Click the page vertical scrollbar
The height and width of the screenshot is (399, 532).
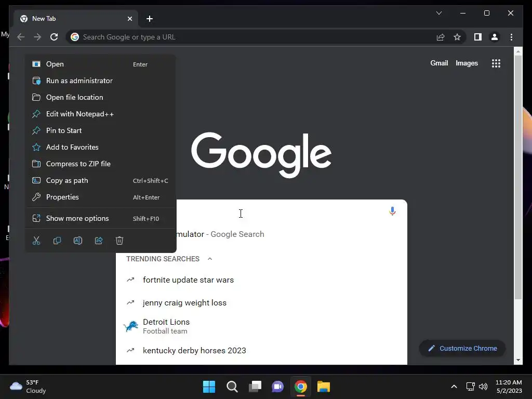click(518, 178)
